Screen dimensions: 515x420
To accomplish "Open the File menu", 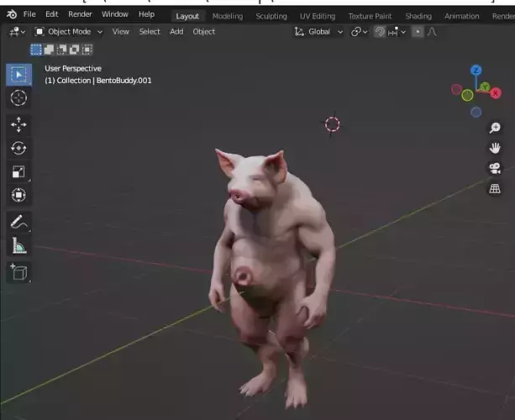I will pyautogui.click(x=29, y=14).
